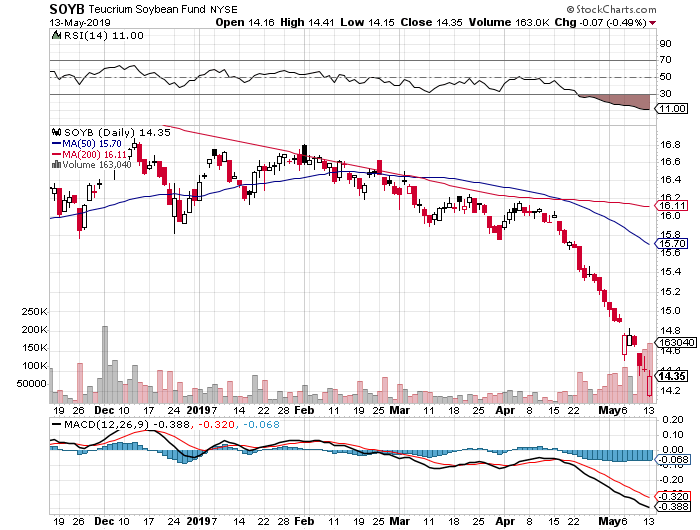Image resolution: width=700 pixels, height=530 pixels.
Task: Click the Open 14.16 value
Action: pyautogui.click(x=245, y=22)
